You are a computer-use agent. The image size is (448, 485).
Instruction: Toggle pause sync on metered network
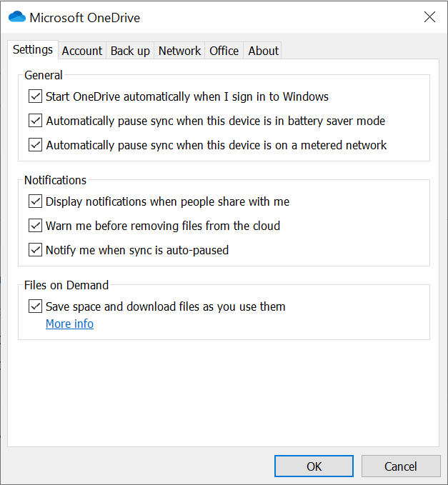35,145
